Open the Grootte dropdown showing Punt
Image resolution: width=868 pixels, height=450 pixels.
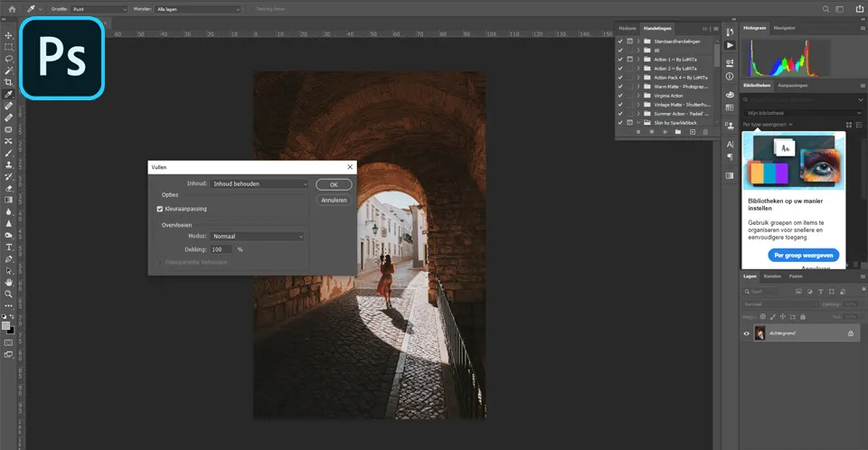point(99,9)
